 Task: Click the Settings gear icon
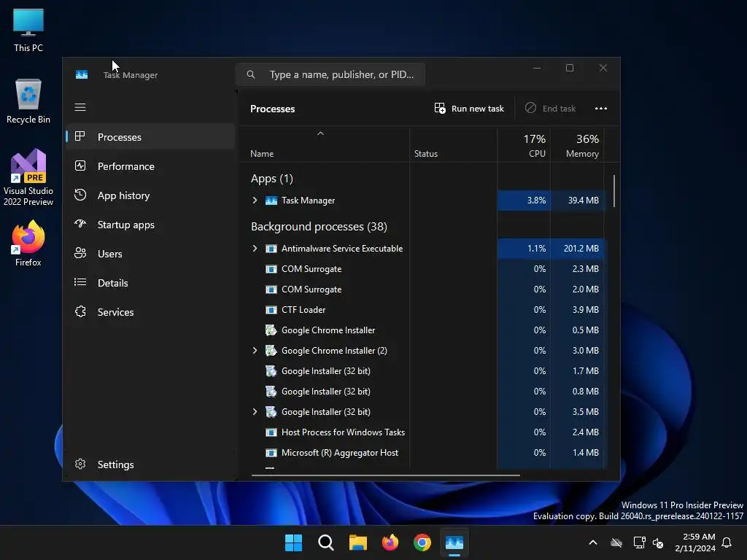click(80, 464)
